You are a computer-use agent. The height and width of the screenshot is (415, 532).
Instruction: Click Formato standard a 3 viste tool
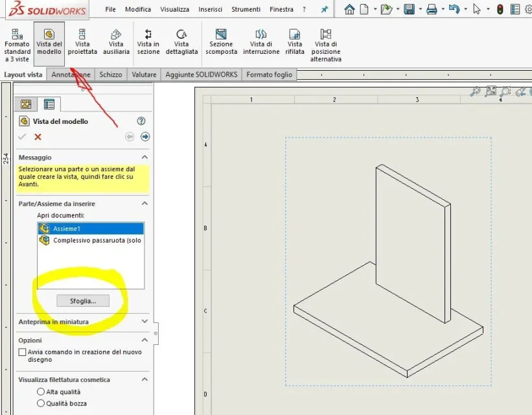coord(17,45)
